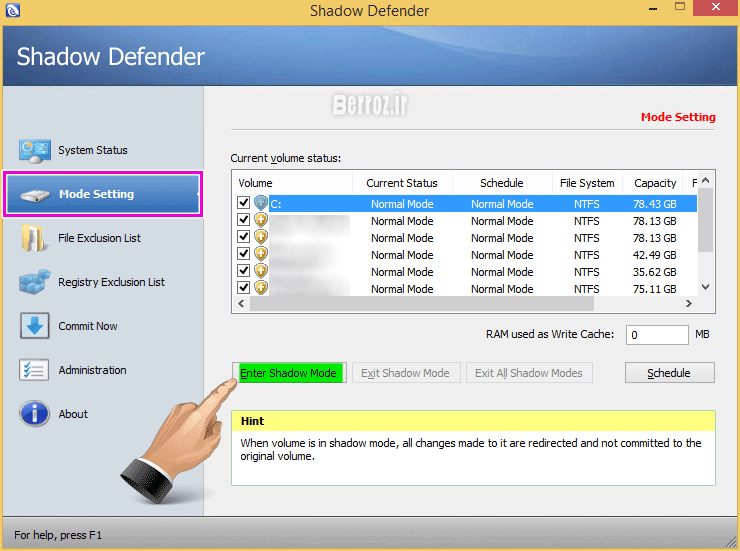Sort by the Current Status column header
The height and width of the screenshot is (551, 740).
click(402, 183)
